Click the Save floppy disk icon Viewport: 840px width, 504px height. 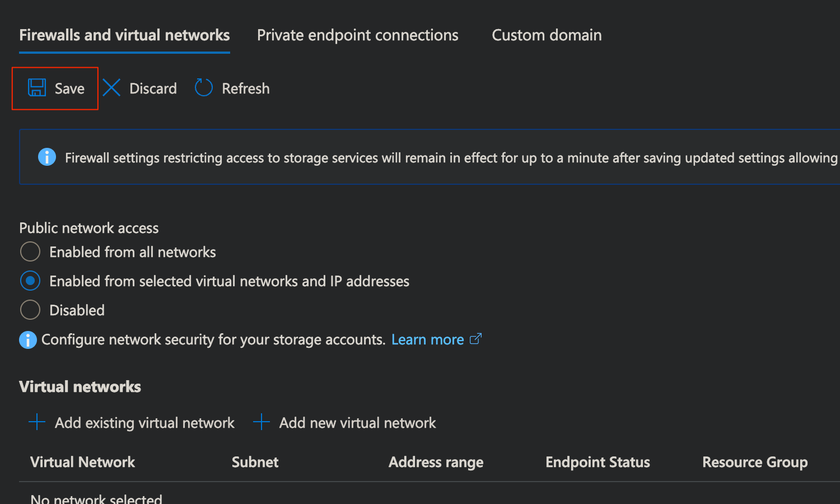tap(37, 88)
